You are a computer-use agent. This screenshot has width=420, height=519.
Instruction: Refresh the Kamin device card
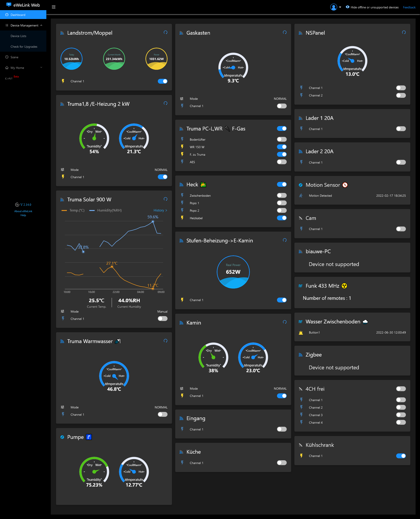285,322
